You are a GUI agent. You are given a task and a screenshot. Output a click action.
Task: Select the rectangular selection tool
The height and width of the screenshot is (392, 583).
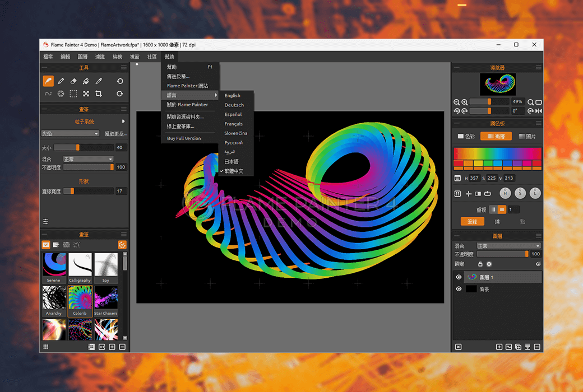(73, 94)
